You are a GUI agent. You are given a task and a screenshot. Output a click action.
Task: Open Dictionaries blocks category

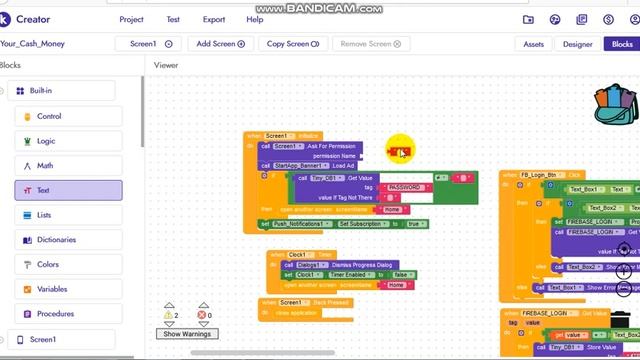point(68,240)
